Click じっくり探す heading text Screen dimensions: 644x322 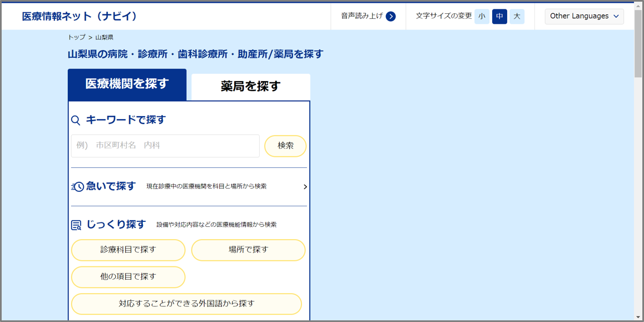(x=116, y=224)
